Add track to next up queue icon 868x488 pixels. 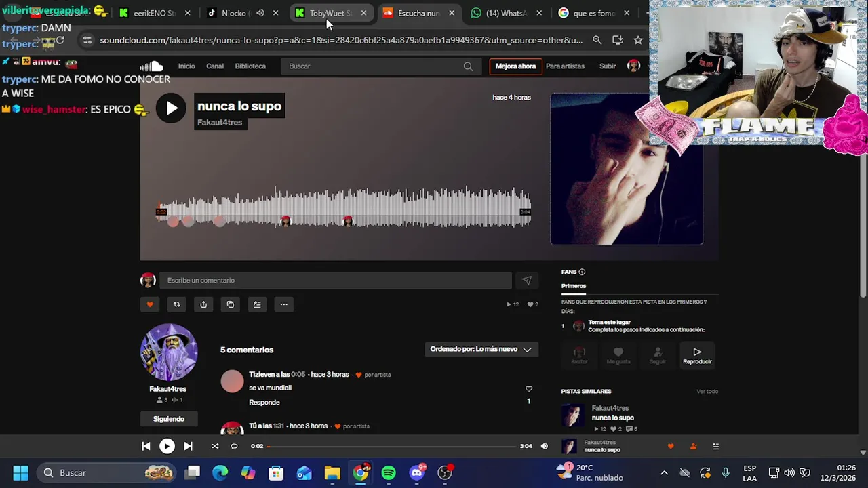(x=257, y=304)
